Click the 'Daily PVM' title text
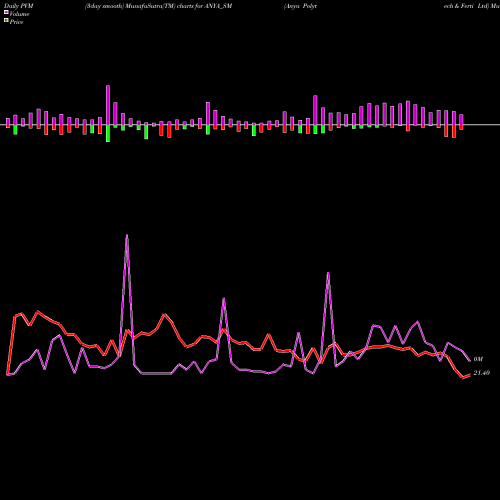The height and width of the screenshot is (500, 500). click(19, 6)
